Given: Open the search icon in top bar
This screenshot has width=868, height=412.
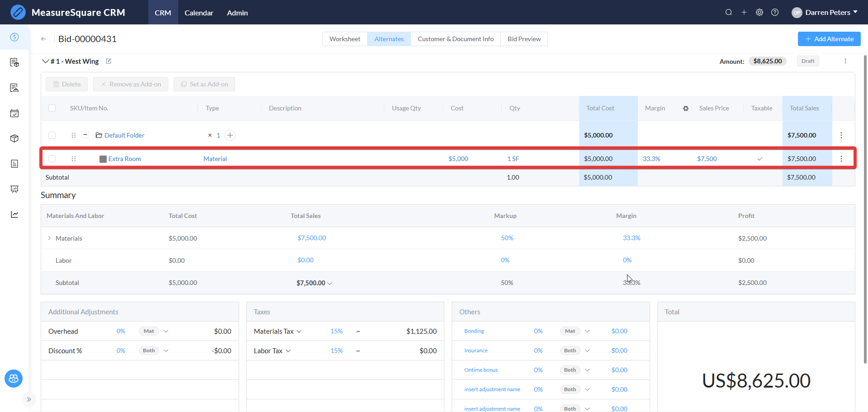Looking at the screenshot, I should [x=729, y=12].
